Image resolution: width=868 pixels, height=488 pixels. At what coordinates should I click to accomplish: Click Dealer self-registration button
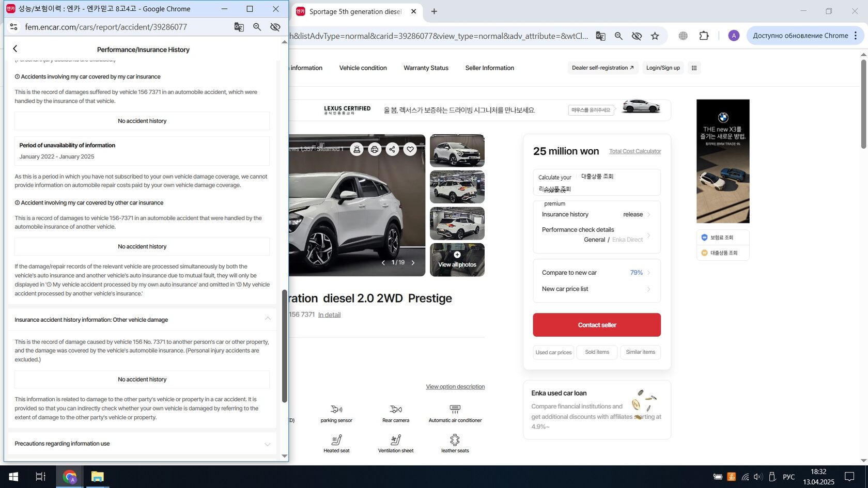tap(602, 68)
